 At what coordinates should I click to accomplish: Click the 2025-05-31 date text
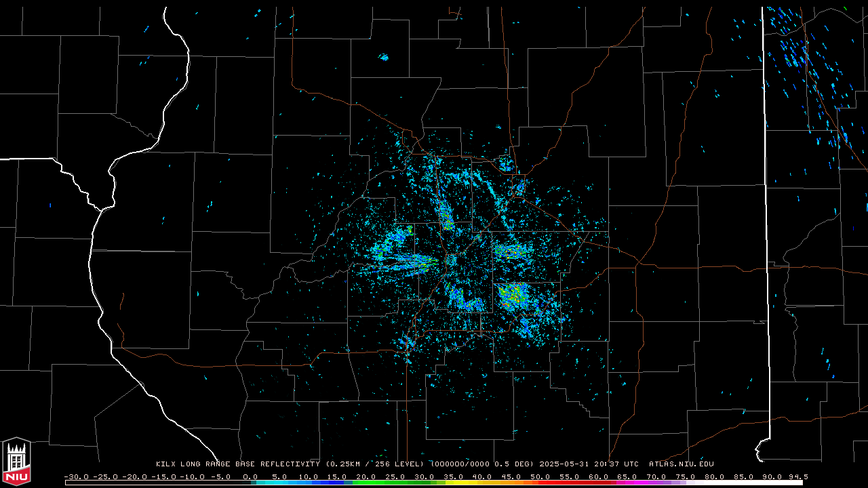pyautogui.click(x=566, y=464)
